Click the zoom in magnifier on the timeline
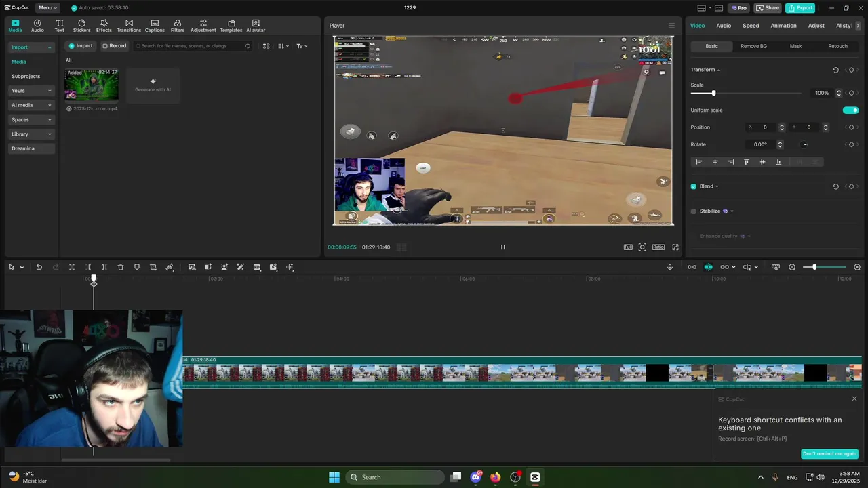This screenshot has width=868, height=488. pos(857,267)
